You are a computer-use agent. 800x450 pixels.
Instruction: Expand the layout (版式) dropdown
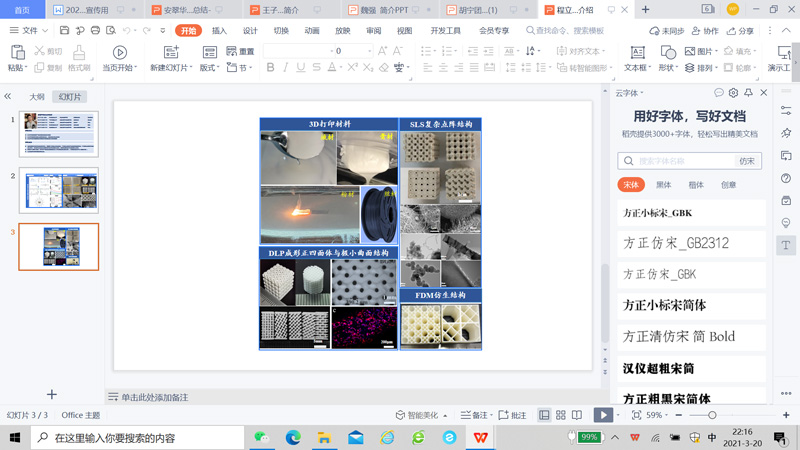pyautogui.click(x=209, y=68)
